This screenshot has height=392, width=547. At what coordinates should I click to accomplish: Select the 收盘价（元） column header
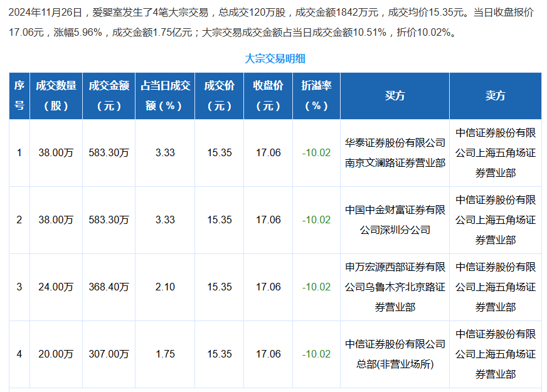point(268,96)
